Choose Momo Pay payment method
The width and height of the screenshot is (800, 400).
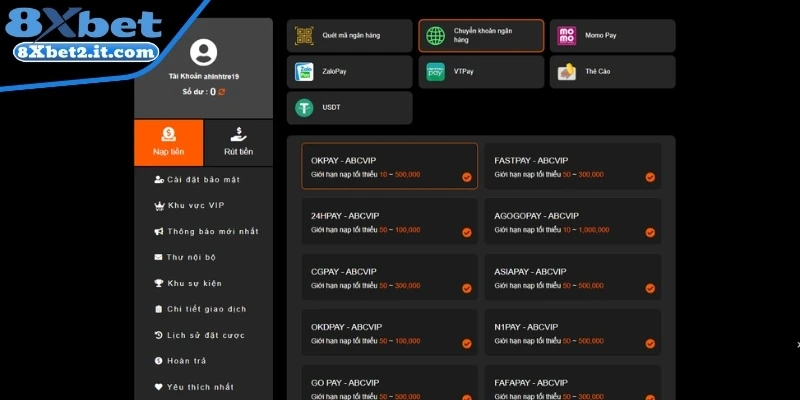(613, 36)
